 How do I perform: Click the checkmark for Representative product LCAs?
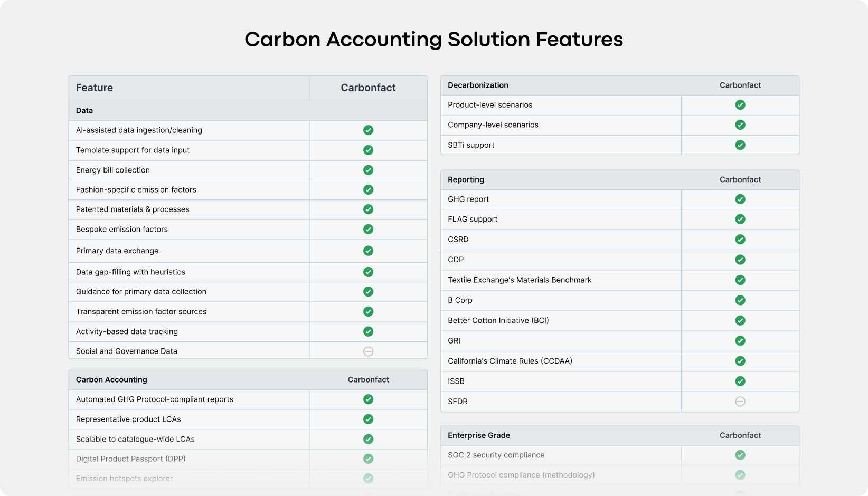pyautogui.click(x=368, y=419)
